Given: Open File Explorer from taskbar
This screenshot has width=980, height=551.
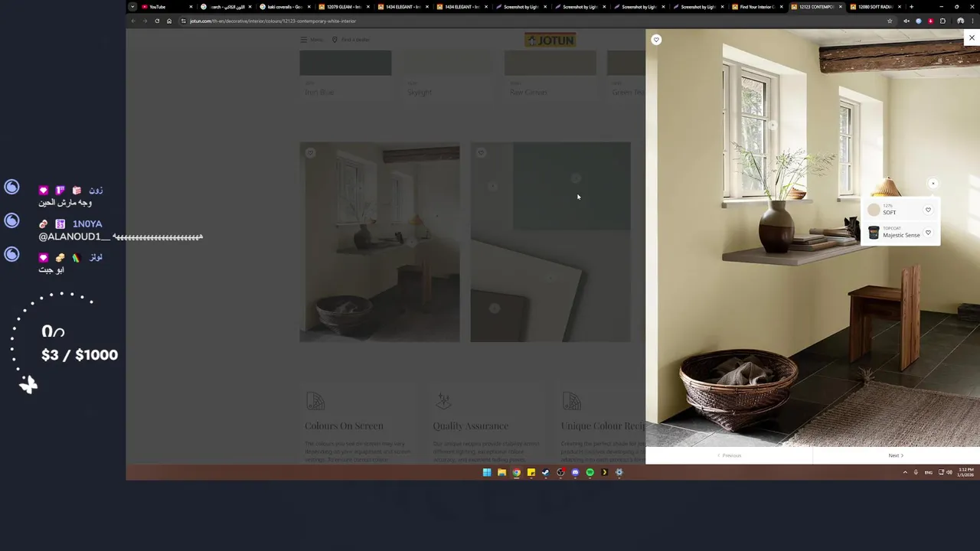Looking at the screenshot, I should click(x=501, y=472).
